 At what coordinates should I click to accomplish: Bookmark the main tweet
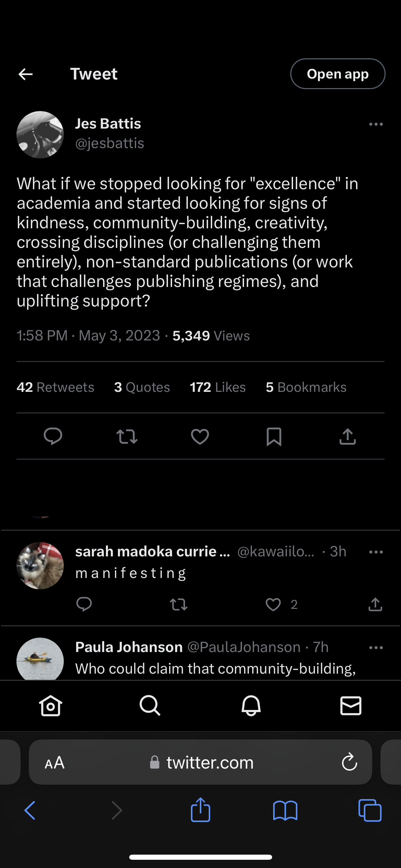pos(274,436)
